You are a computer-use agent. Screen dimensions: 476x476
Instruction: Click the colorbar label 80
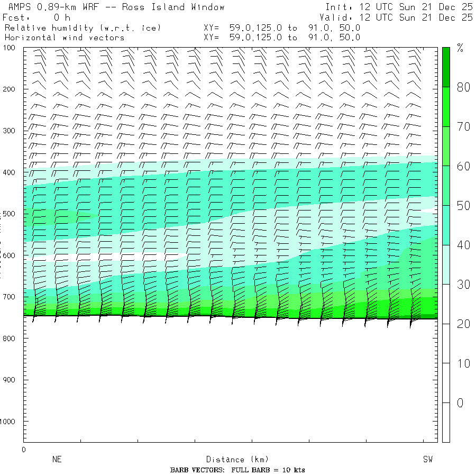(x=463, y=87)
